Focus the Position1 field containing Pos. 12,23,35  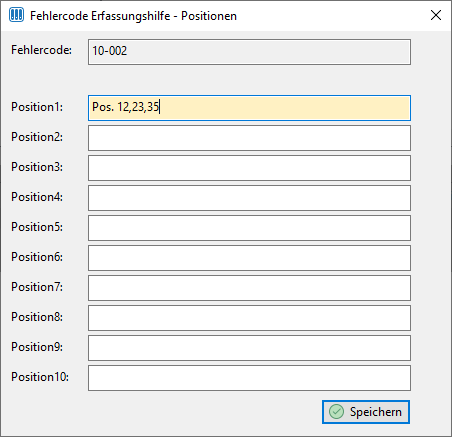[x=249, y=108]
